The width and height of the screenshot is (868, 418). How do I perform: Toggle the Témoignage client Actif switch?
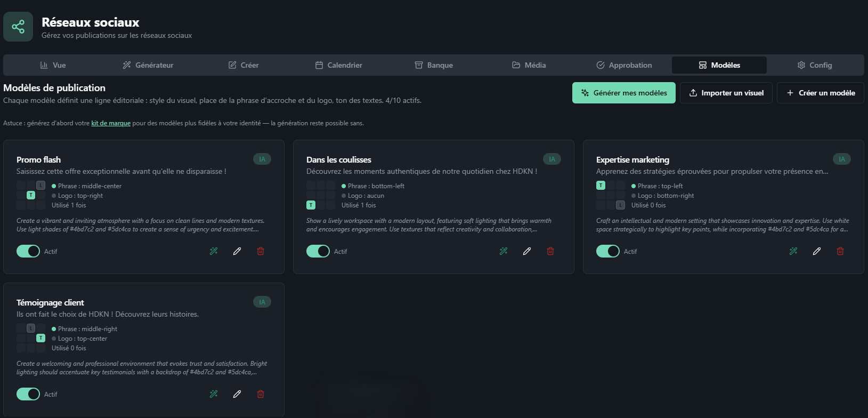28,394
